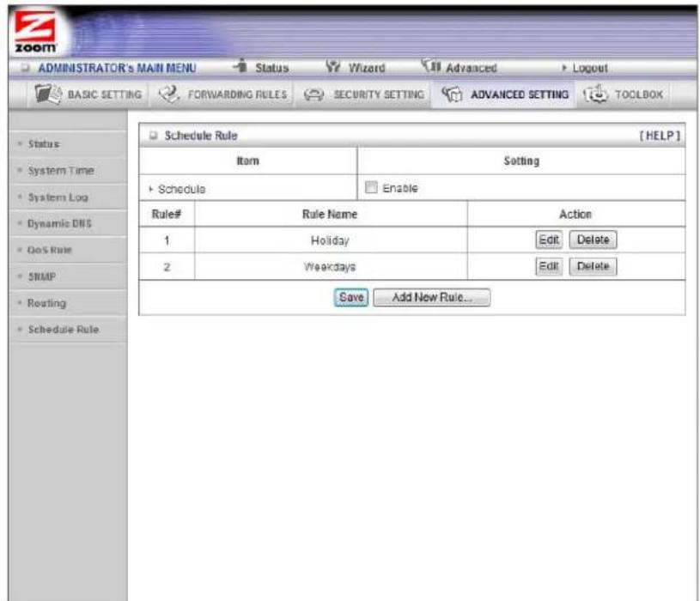Click the Security Setting icon
Viewport: 700px width, 601px height.
[x=313, y=94]
